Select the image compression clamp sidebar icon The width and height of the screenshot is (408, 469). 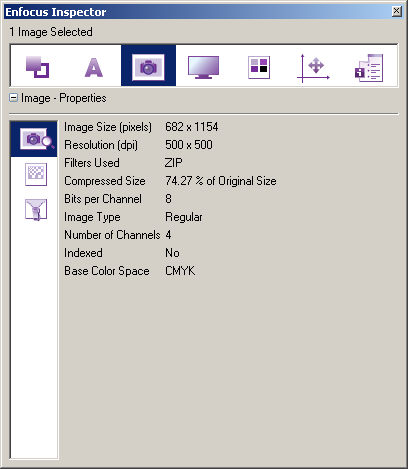(36, 209)
